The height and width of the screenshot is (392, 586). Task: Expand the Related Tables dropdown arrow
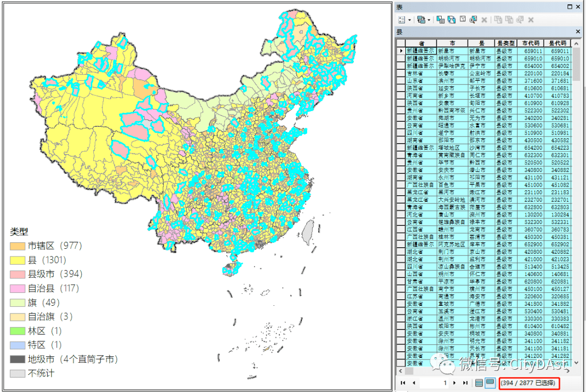click(429, 20)
